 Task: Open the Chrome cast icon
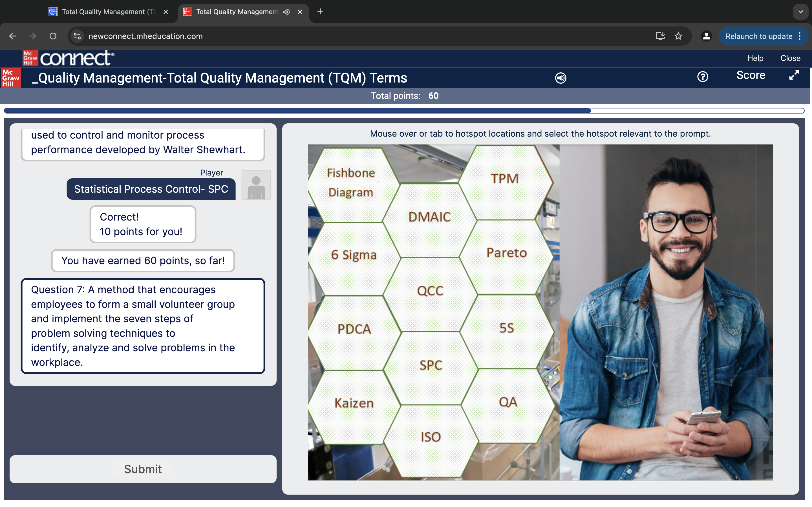tap(660, 36)
